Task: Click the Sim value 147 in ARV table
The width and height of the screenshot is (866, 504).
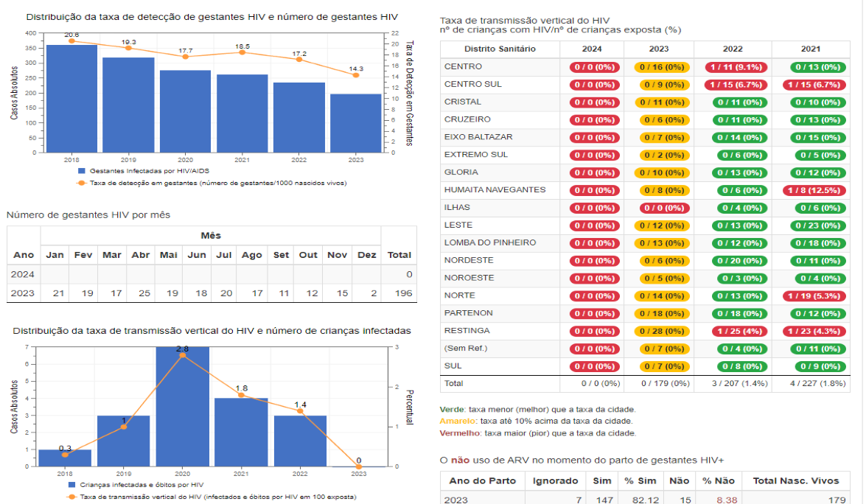Action: pos(604,500)
